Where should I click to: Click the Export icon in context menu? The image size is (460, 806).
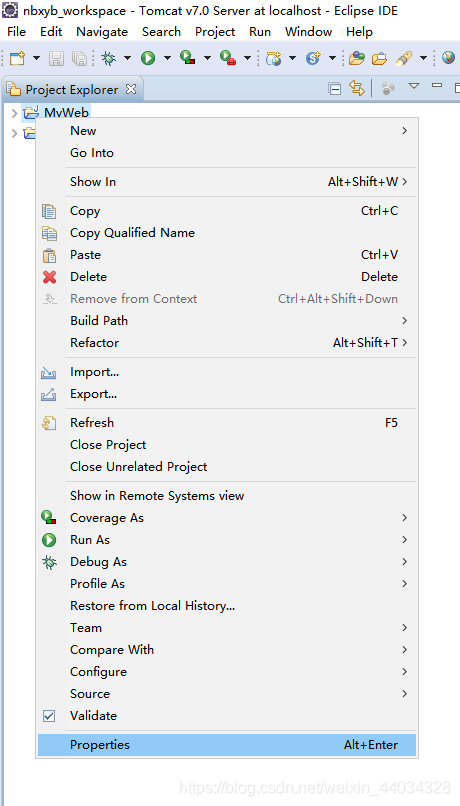coord(49,394)
